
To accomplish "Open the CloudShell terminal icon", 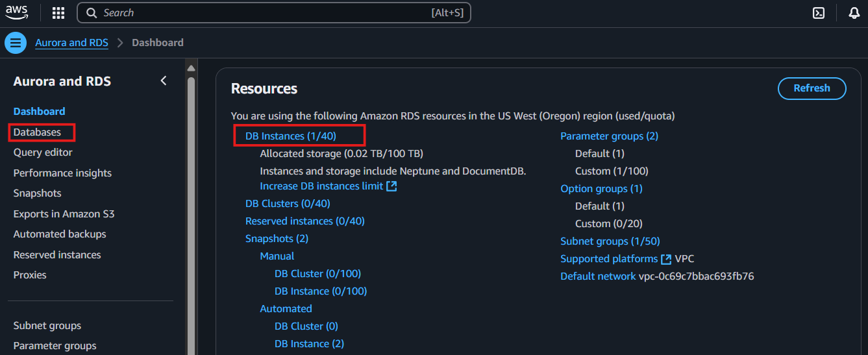I will tap(819, 13).
